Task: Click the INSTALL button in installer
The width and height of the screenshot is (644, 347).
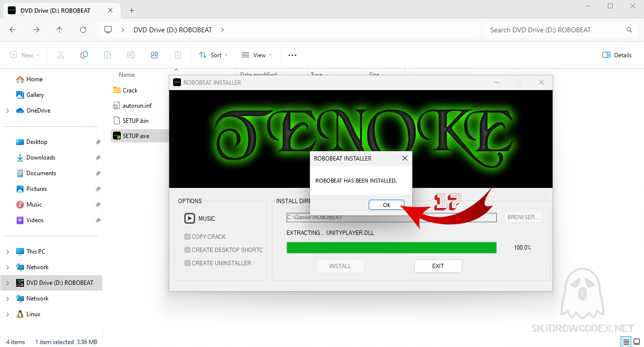Action: tap(340, 266)
